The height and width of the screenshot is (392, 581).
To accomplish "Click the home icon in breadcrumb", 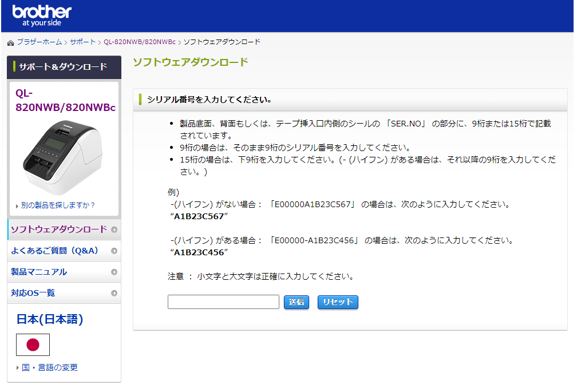I will 10,42.
